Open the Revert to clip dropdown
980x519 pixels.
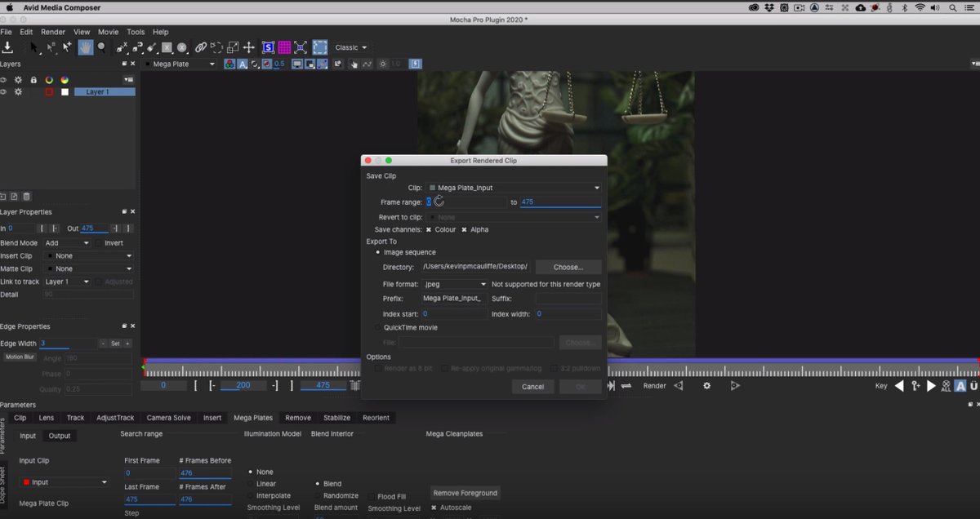pos(514,217)
